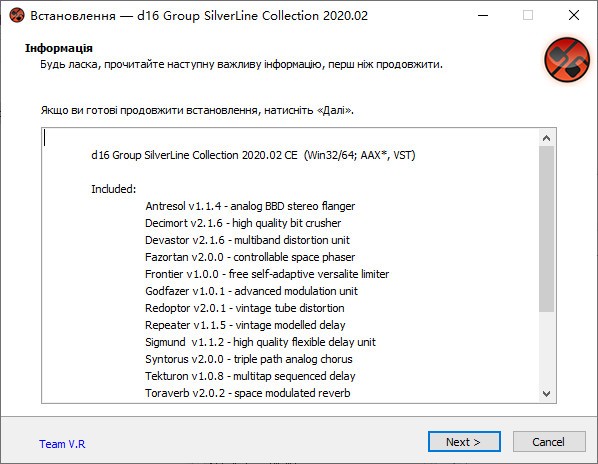The height and width of the screenshot is (464, 598).
Task: Click the Next button to continue
Action: coord(464,442)
